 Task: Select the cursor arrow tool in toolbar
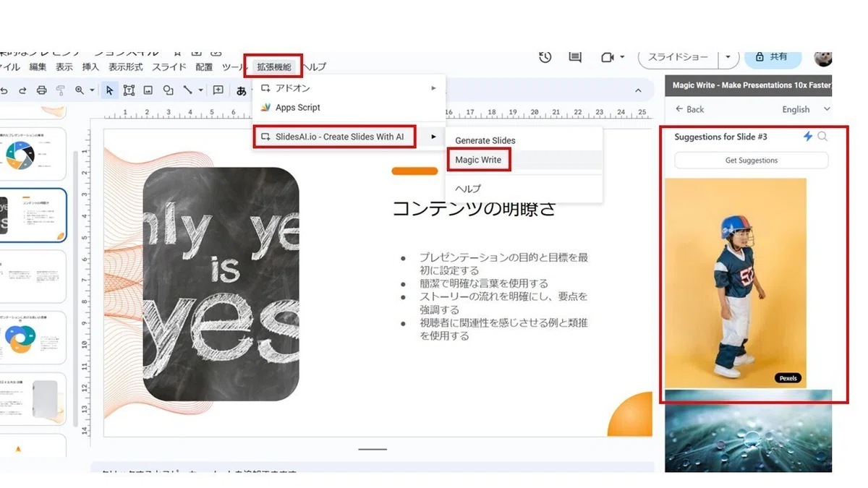pyautogui.click(x=110, y=90)
